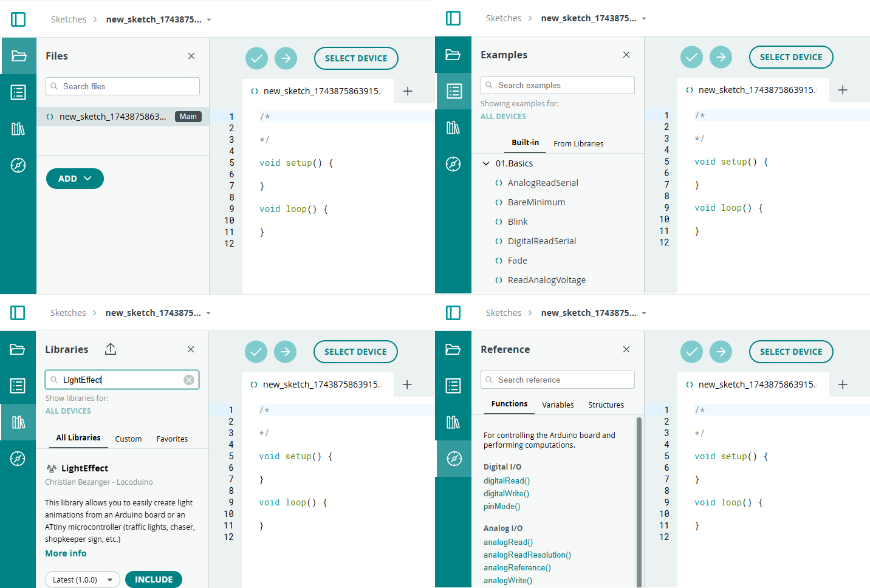Open Examples icon in the Libraries view sidebar
The image size is (870, 588).
pos(18,386)
